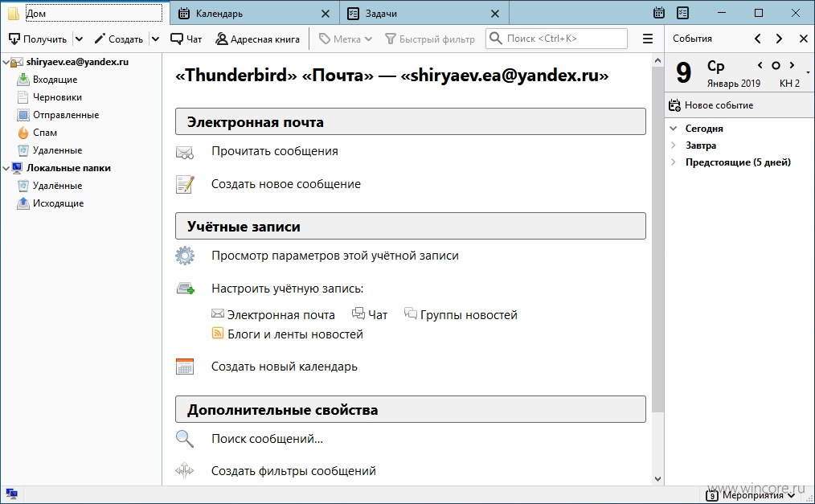815x504 pixels.
Task: Go to next in События header
Action: tap(779, 39)
